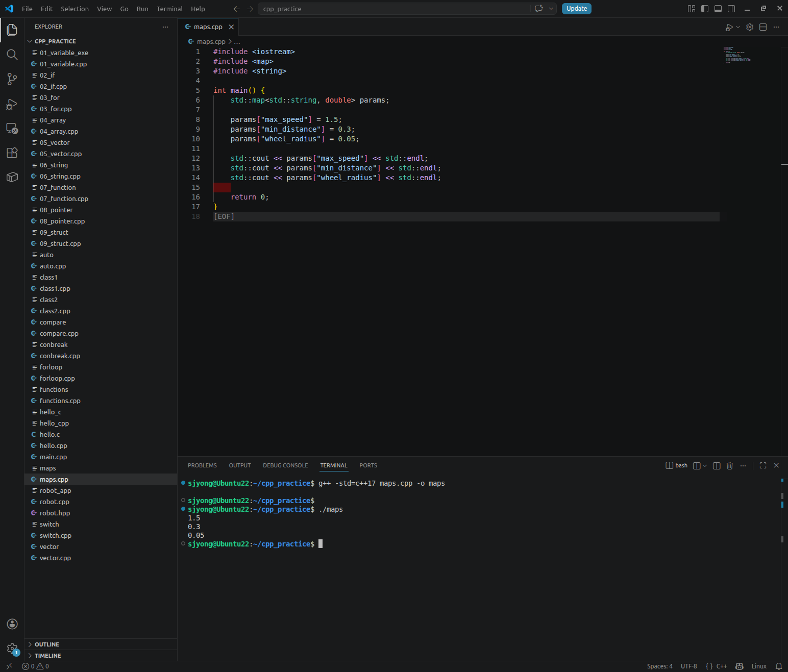Open the Explorer view in activity bar
Image resolution: width=788 pixels, height=672 pixels.
(12, 30)
